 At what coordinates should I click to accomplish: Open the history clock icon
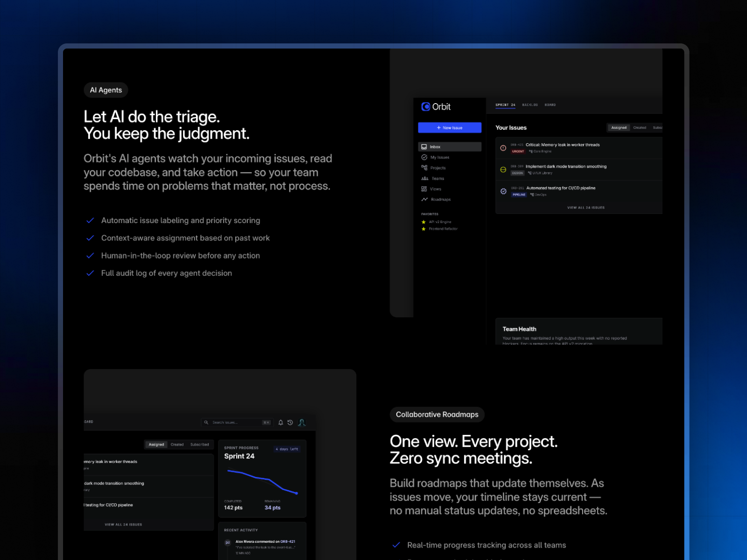point(290,422)
